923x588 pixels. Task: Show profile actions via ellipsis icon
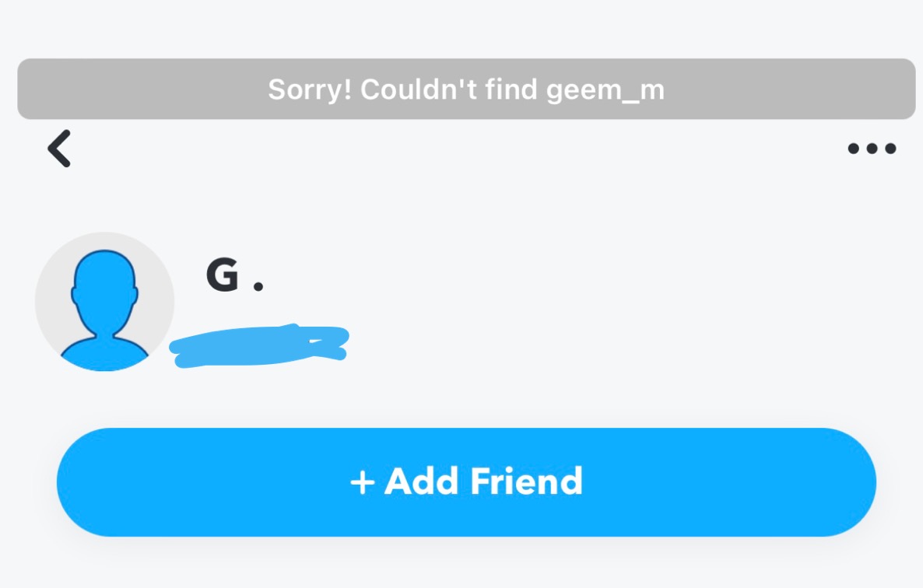[872, 149]
